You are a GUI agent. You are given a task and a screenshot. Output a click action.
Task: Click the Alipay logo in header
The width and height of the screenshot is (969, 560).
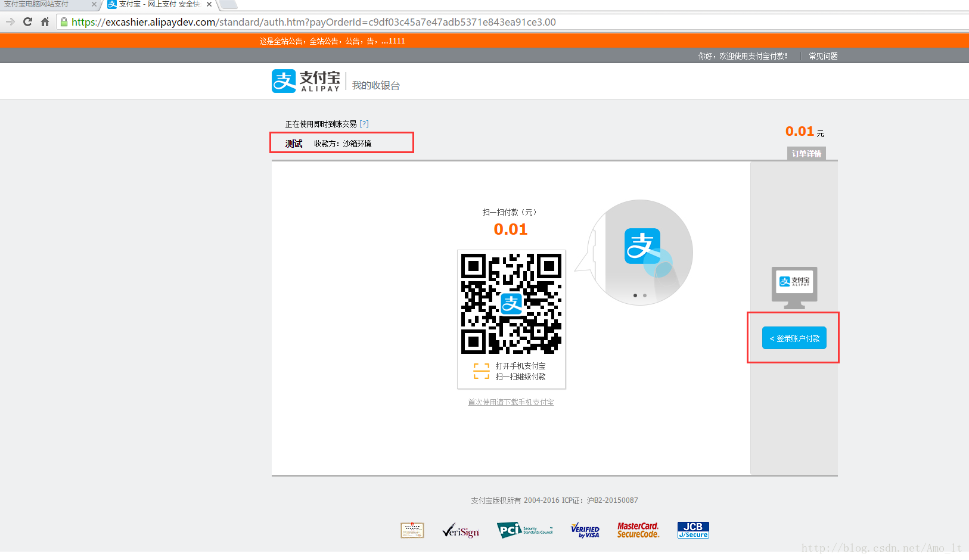(306, 81)
